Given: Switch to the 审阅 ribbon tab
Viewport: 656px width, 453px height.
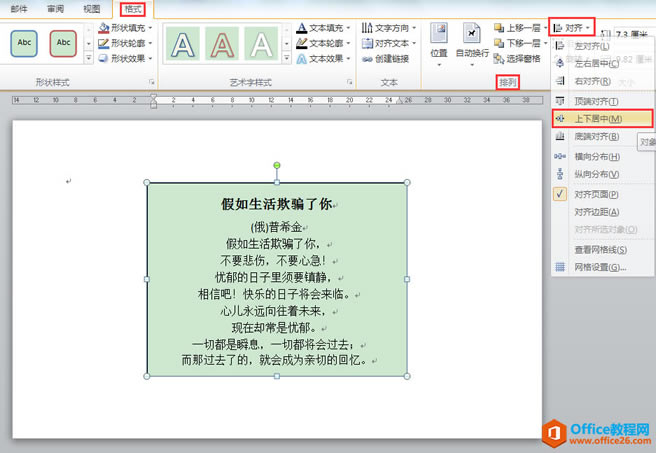Looking at the screenshot, I should [56, 9].
